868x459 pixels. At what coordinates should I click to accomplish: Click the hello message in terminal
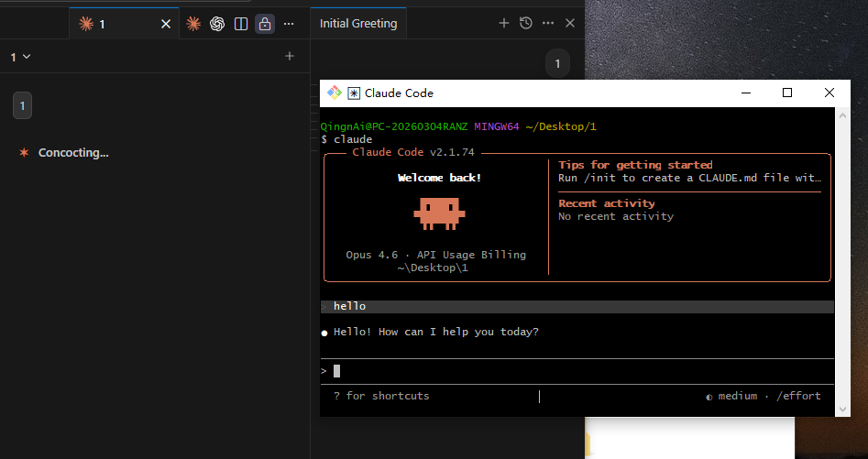coord(577,306)
